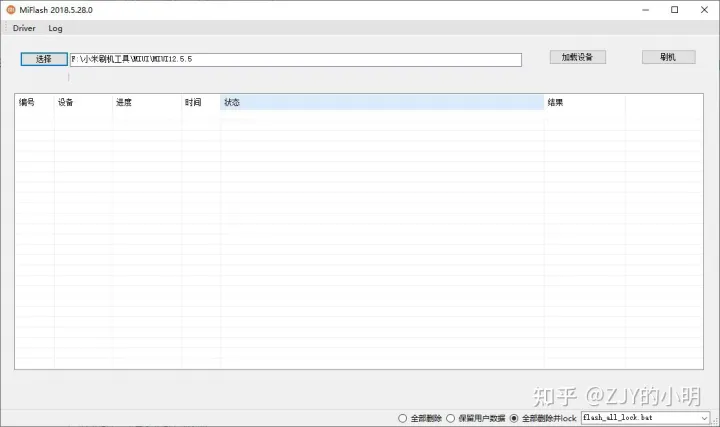Select the 全部删除 radio button
The image size is (720, 427).
point(402,418)
